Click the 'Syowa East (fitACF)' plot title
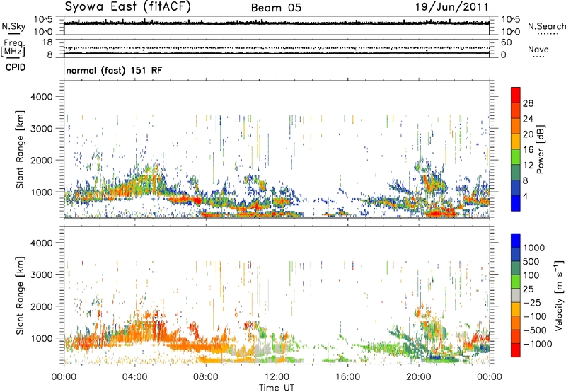566x392 pixels. [128, 6]
